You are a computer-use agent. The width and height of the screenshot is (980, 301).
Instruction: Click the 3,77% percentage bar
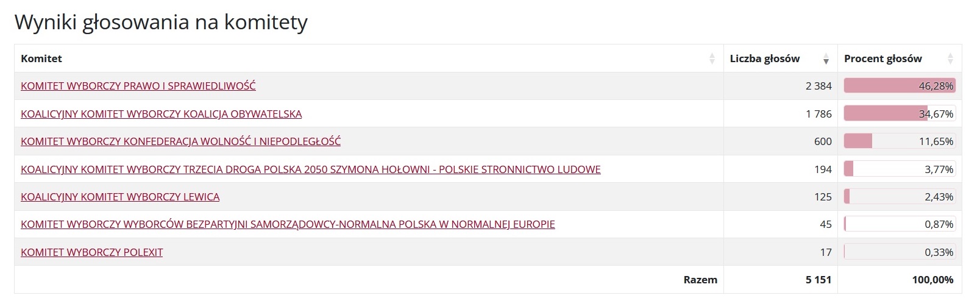tap(900, 169)
